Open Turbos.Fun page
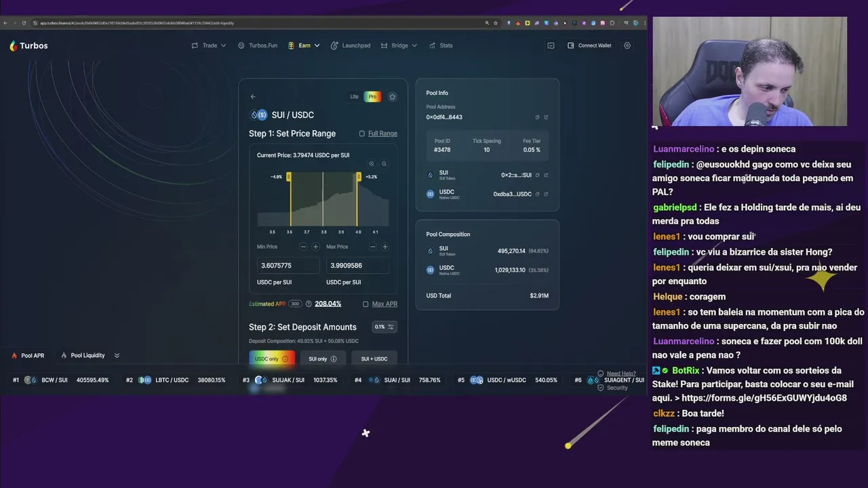Viewport: 868px width, 488px height. click(x=258, y=45)
